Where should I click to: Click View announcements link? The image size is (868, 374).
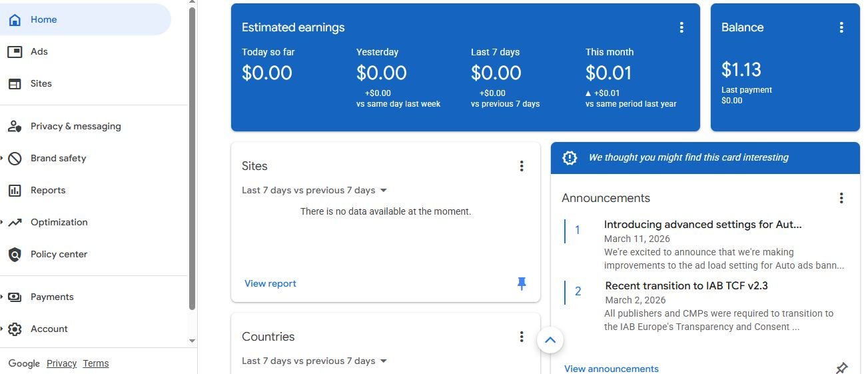pyautogui.click(x=611, y=369)
